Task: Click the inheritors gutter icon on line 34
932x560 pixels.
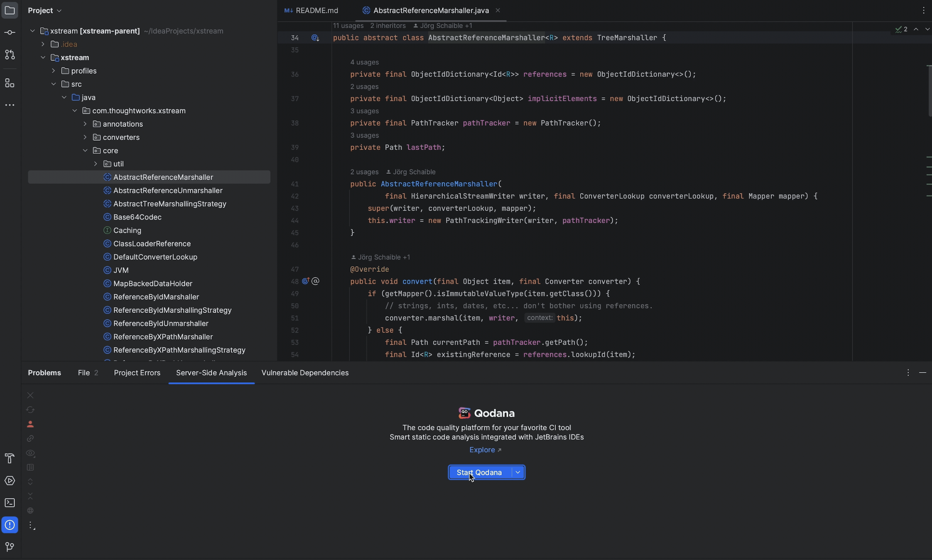Action: tap(315, 38)
